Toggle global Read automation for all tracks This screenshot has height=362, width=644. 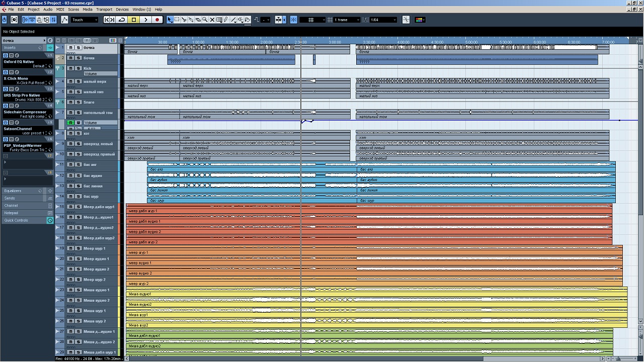pos(87,40)
